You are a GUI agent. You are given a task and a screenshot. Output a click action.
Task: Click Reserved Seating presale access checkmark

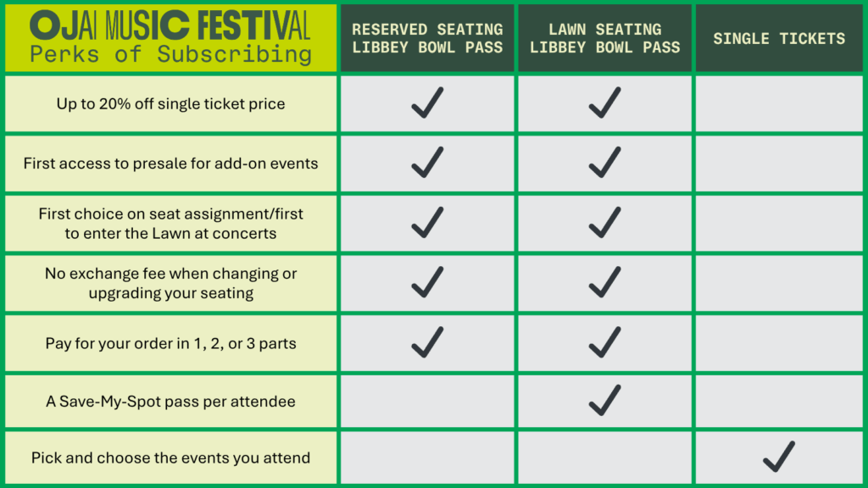tap(427, 163)
